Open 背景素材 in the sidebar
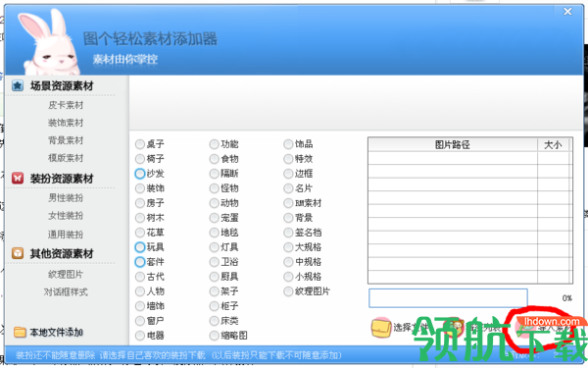Screen dimensions: 588x368 click(x=66, y=140)
